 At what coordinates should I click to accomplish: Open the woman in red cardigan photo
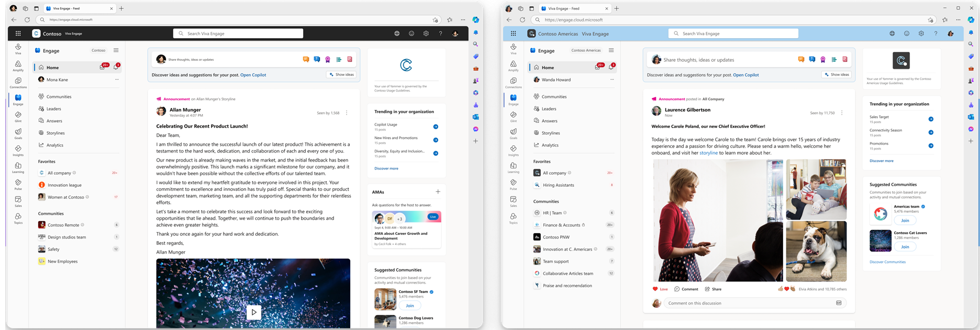click(718, 220)
